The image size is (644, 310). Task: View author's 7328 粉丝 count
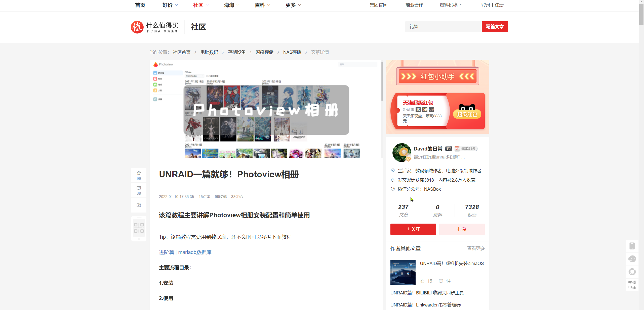coord(472,211)
